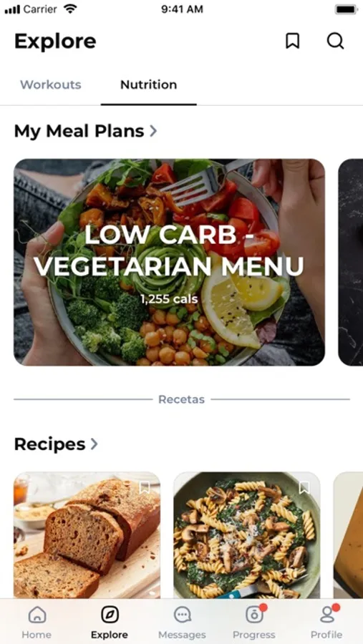Select the Nutrition tab
363x644 pixels.
pos(148,84)
